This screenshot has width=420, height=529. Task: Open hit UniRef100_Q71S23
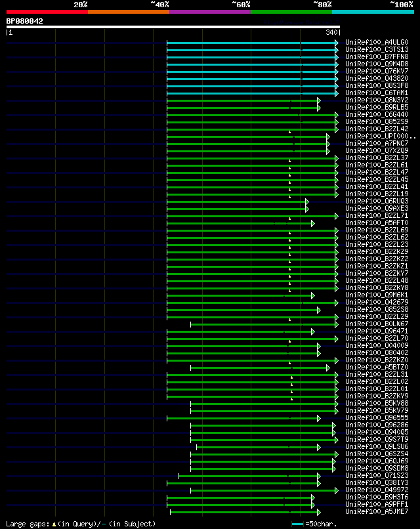pyautogui.click(x=377, y=475)
